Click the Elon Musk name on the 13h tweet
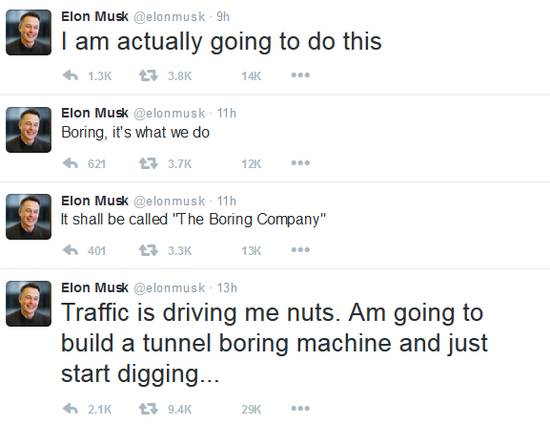Viewport: 550px width, 425px height. tap(95, 288)
